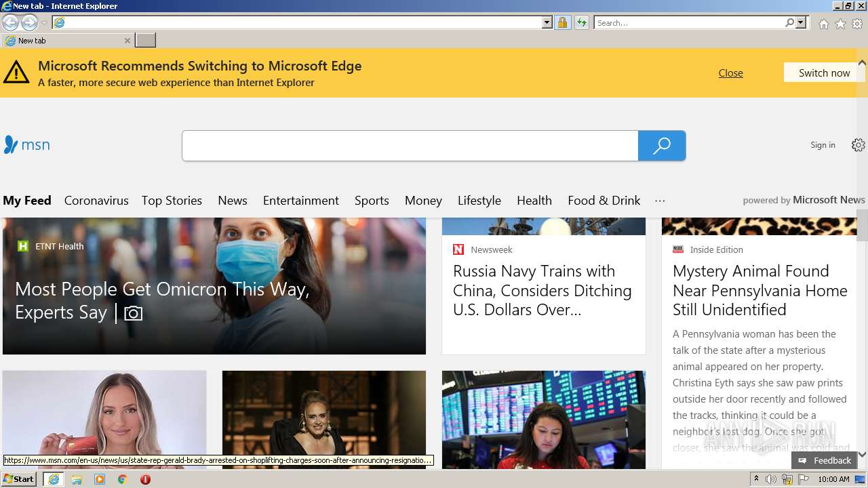868x488 pixels.
Task: Open the Russia Navy Trains with China article
Action: [542, 290]
